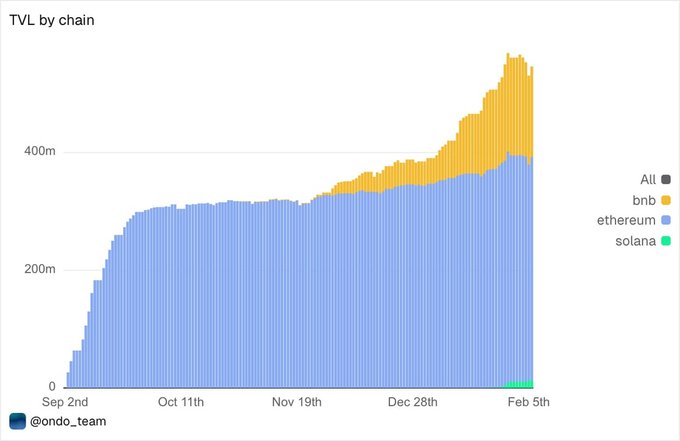680x441 pixels.
Task: Click the 200m y-axis label
Action: click(39, 270)
